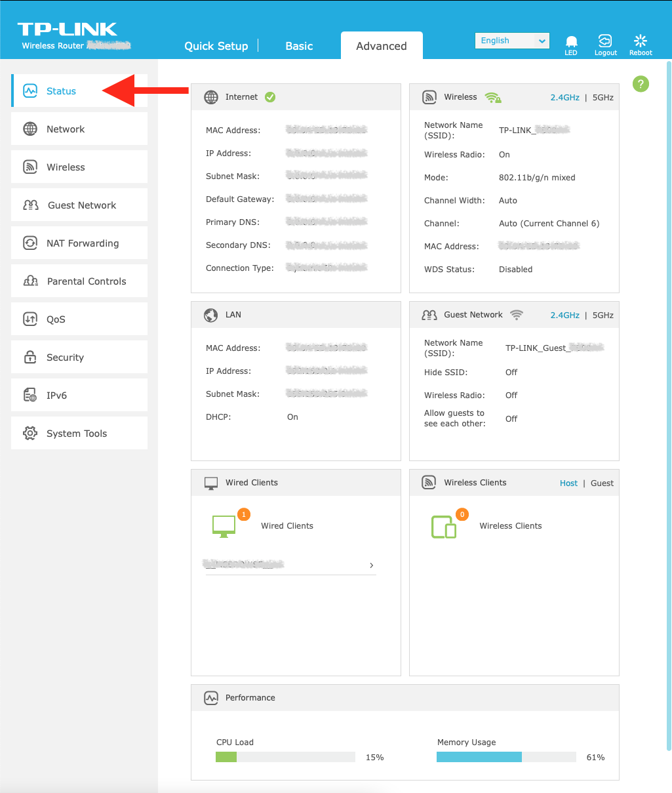Open the English language dropdown
The width and height of the screenshot is (672, 793).
pos(513,41)
